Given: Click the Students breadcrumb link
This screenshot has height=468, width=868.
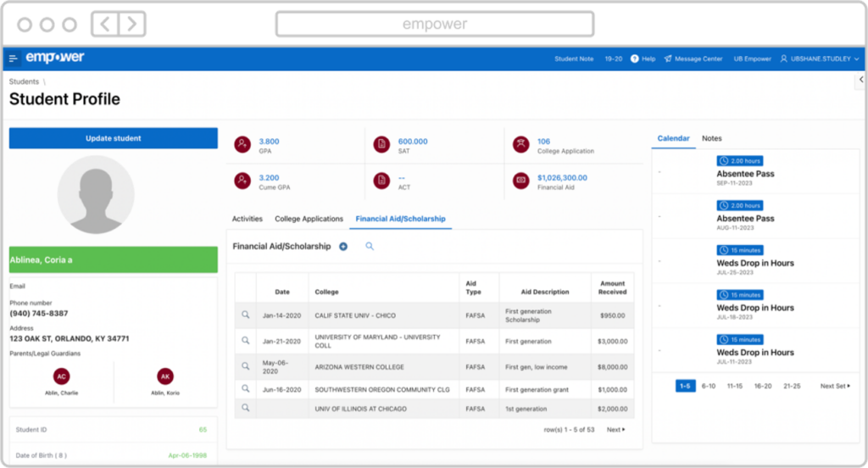Looking at the screenshot, I should pos(24,81).
